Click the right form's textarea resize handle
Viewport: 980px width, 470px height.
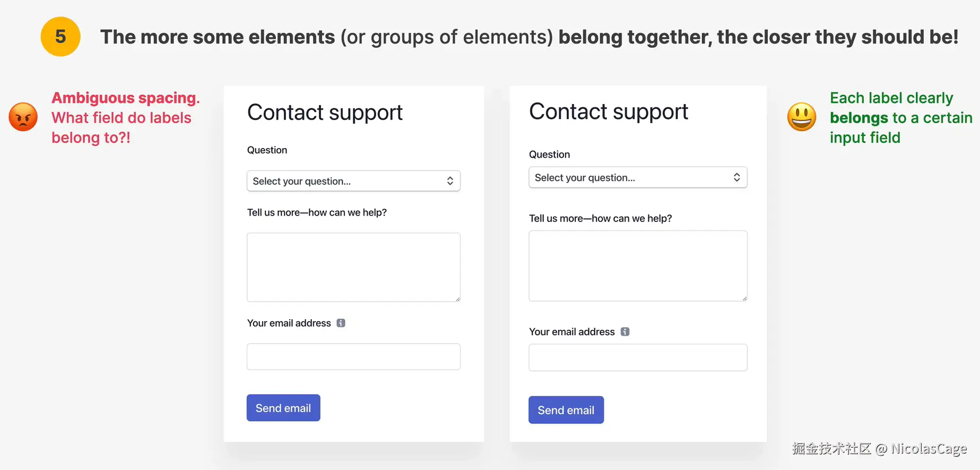coord(744,298)
